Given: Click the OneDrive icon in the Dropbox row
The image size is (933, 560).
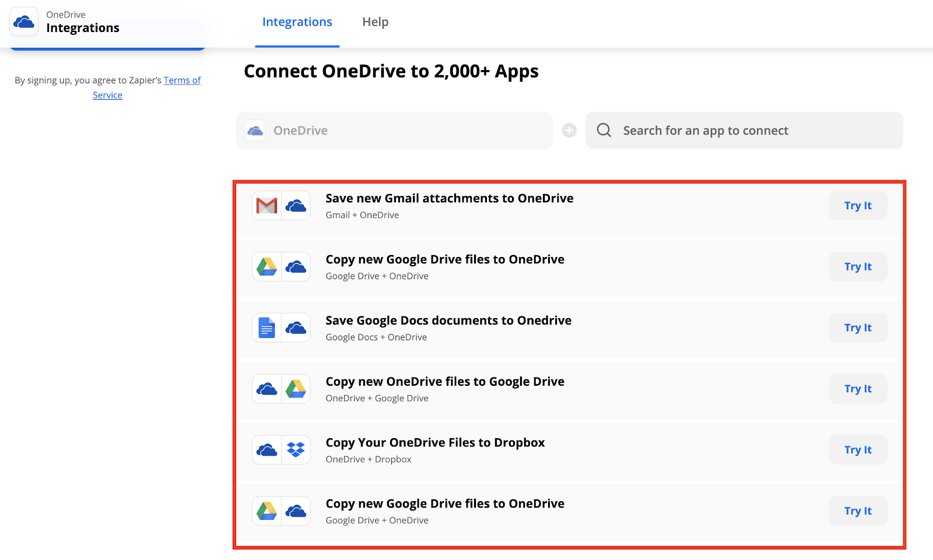Looking at the screenshot, I should point(267,450).
